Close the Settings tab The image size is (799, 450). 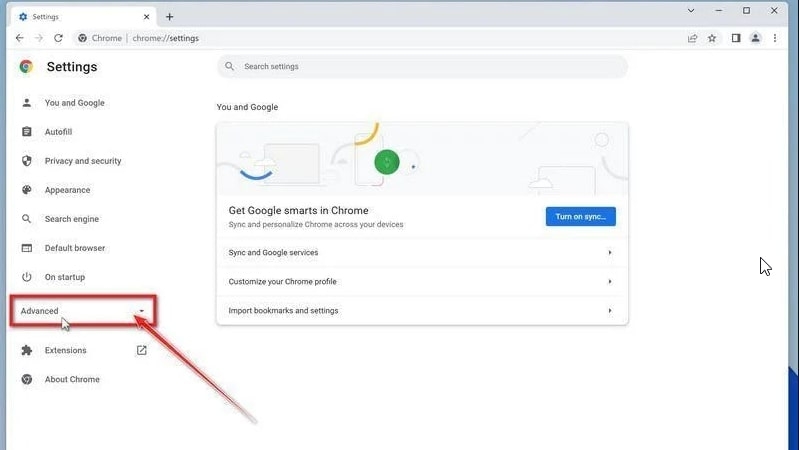pyautogui.click(x=146, y=17)
